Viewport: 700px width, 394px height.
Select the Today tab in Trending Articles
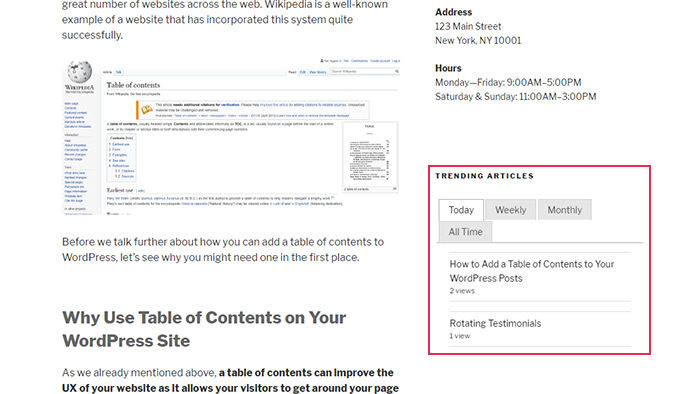pos(461,210)
